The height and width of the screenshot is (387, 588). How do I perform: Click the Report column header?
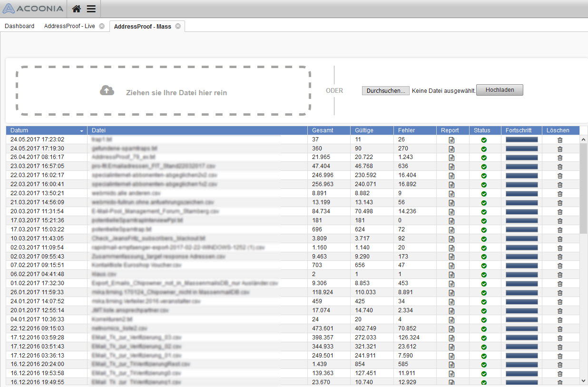(453, 130)
